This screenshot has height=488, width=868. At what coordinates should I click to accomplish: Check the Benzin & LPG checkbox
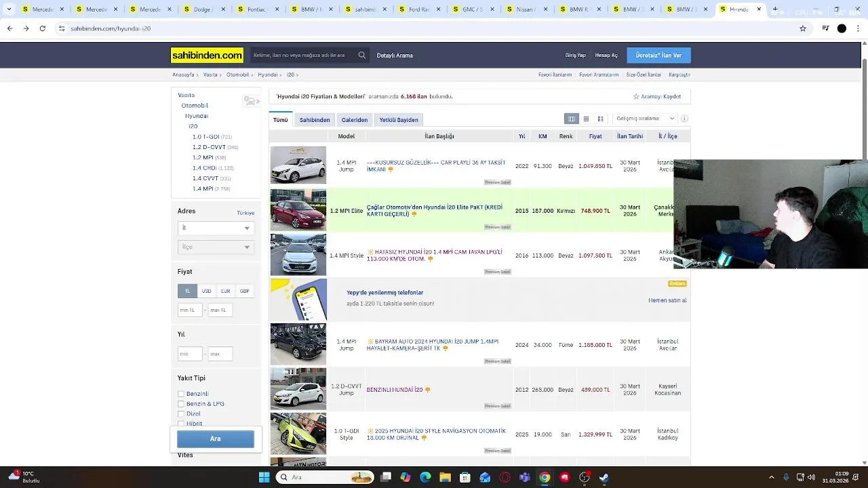pyautogui.click(x=181, y=404)
